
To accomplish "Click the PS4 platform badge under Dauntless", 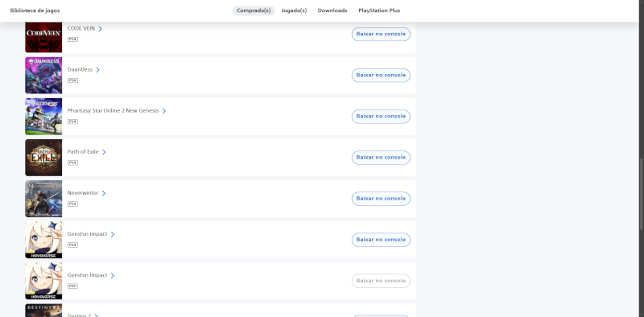I will coord(72,80).
